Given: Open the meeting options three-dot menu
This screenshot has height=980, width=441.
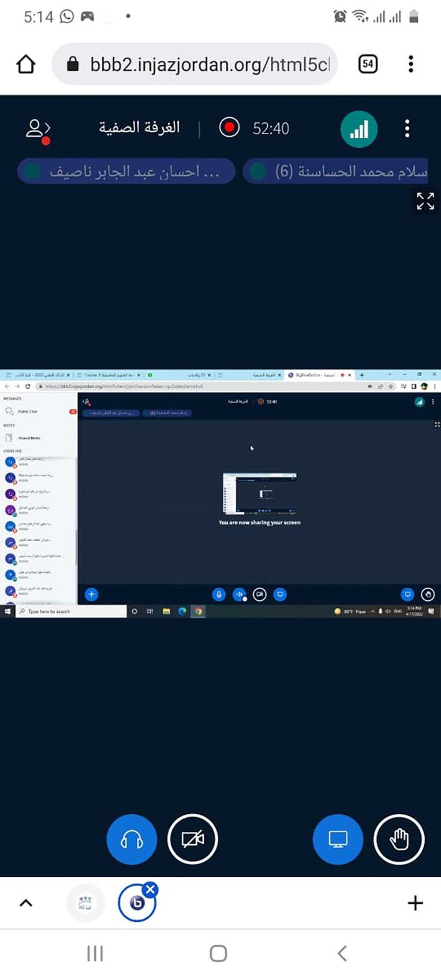Looking at the screenshot, I should (x=407, y=129).
